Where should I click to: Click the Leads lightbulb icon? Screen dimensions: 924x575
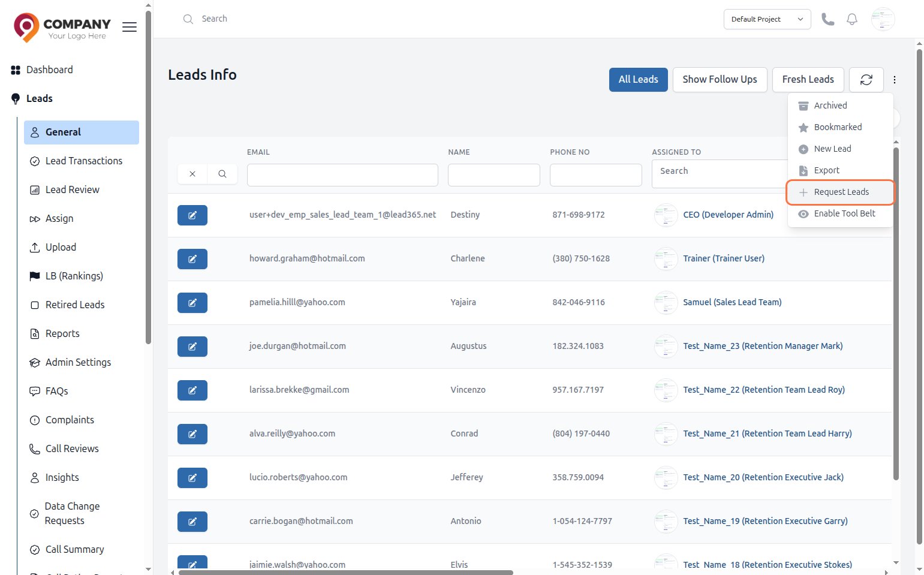pos(16,99)
